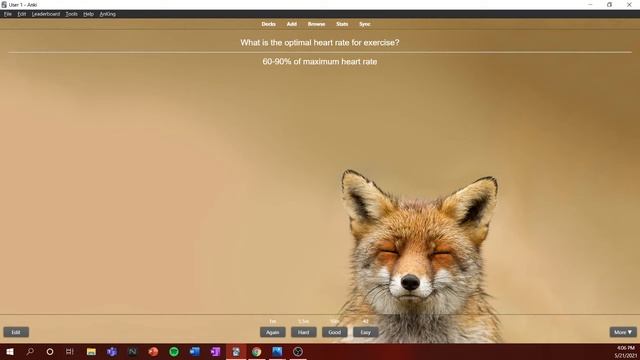The width and height of the screenshot is (640, 360).
Task: Open the Tools menu
Action: (x=71, y=14)
